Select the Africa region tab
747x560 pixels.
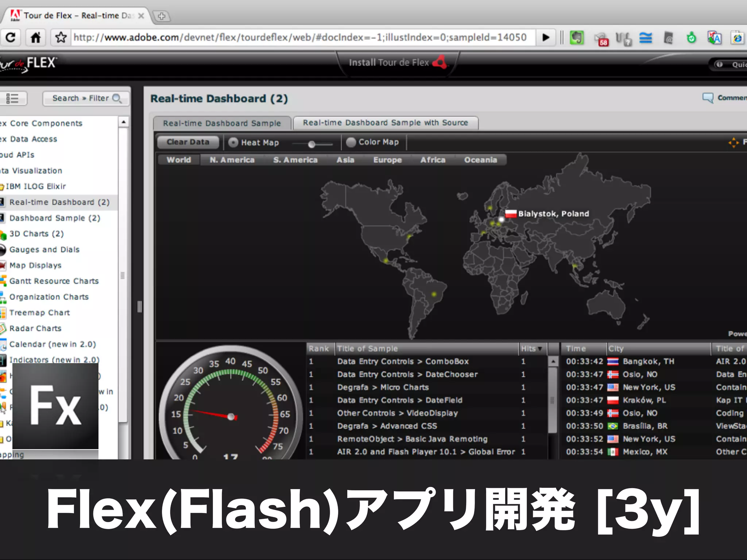433,160
